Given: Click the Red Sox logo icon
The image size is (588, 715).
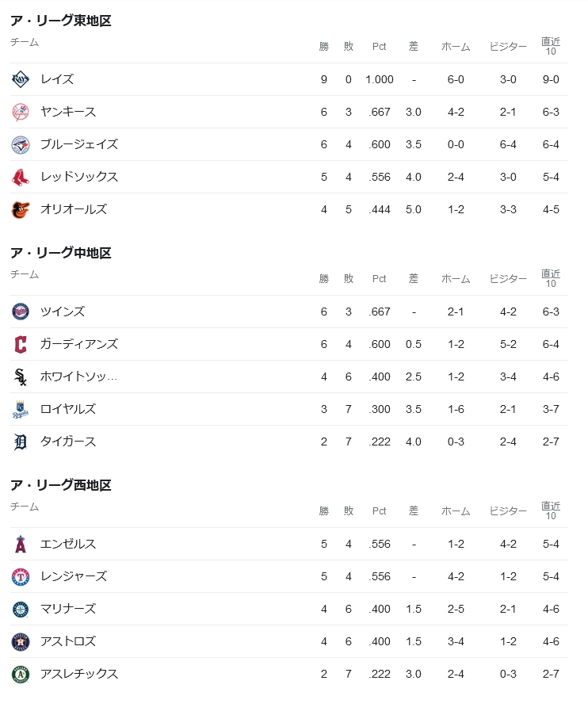Looking at the screenshot, I should coord(20,177).
